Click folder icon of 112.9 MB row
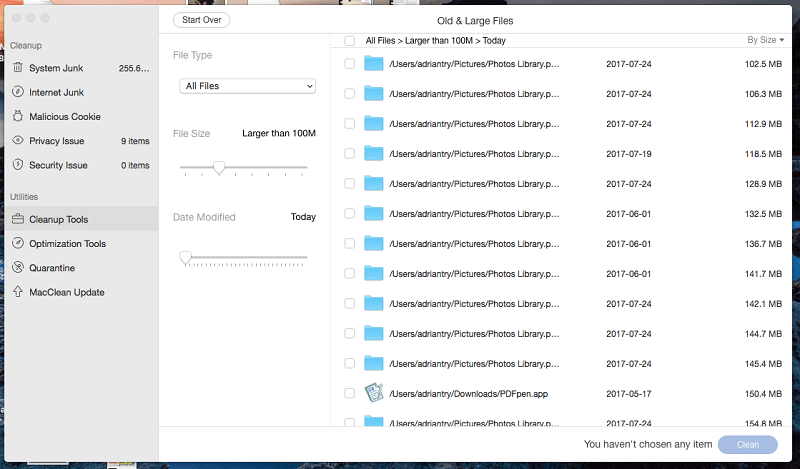The image size is (800, 469). point(373,124)
